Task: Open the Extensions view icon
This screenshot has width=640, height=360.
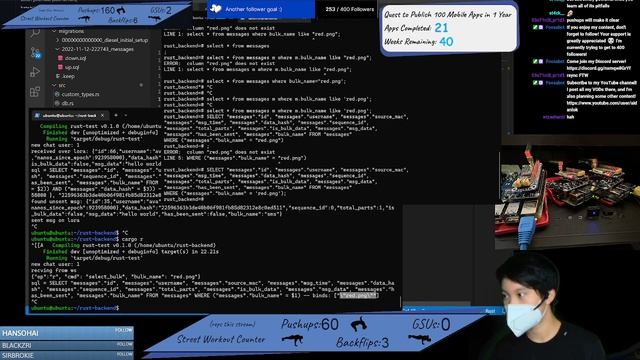Action: tap(35, 91)
